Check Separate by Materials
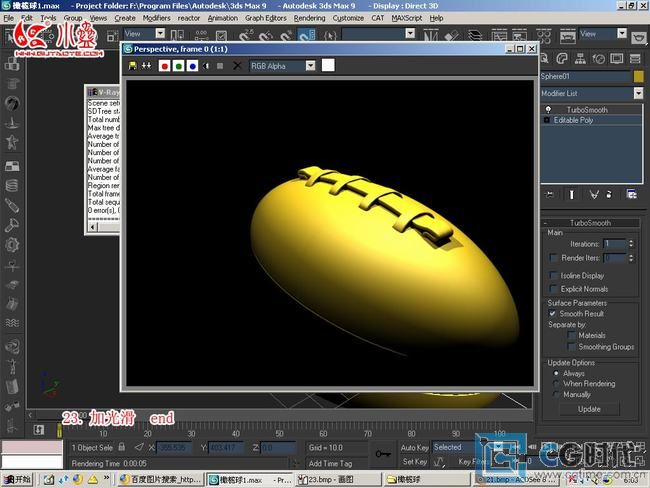The image size is (650, 488). pyautogui.click(x=572, y=335)
